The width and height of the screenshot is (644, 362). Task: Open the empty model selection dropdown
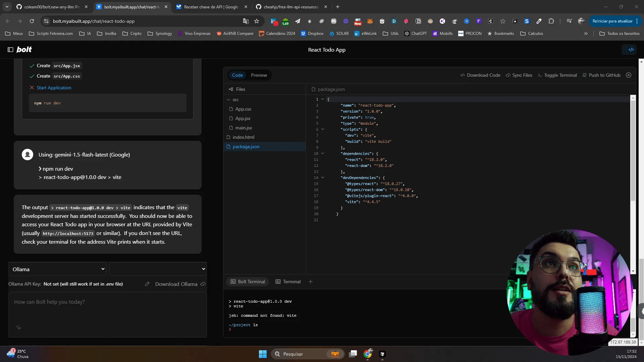(x=158, y=269)
